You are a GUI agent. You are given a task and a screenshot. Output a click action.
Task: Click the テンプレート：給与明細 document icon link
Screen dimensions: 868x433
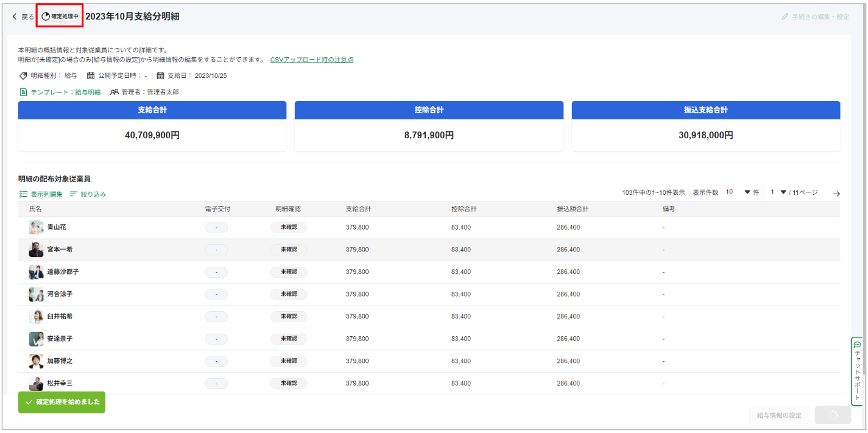24,92
